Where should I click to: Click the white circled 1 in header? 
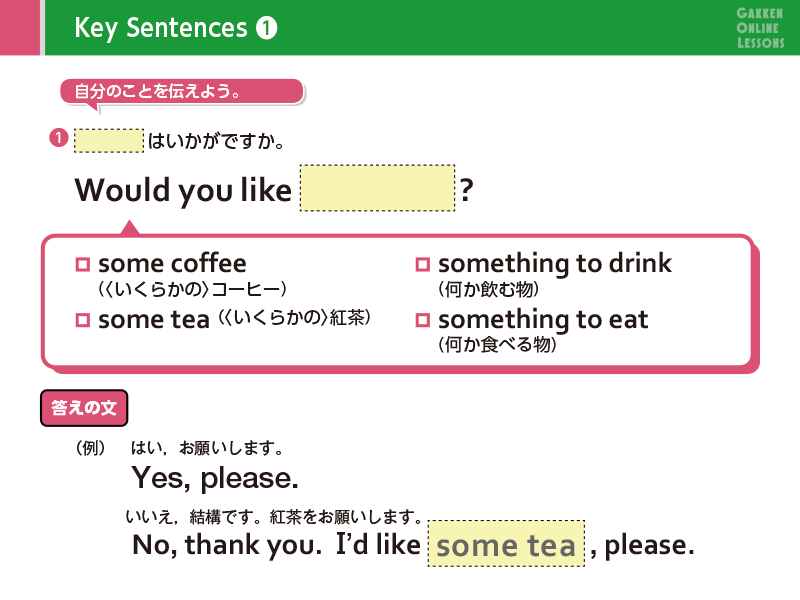point(266,28)
